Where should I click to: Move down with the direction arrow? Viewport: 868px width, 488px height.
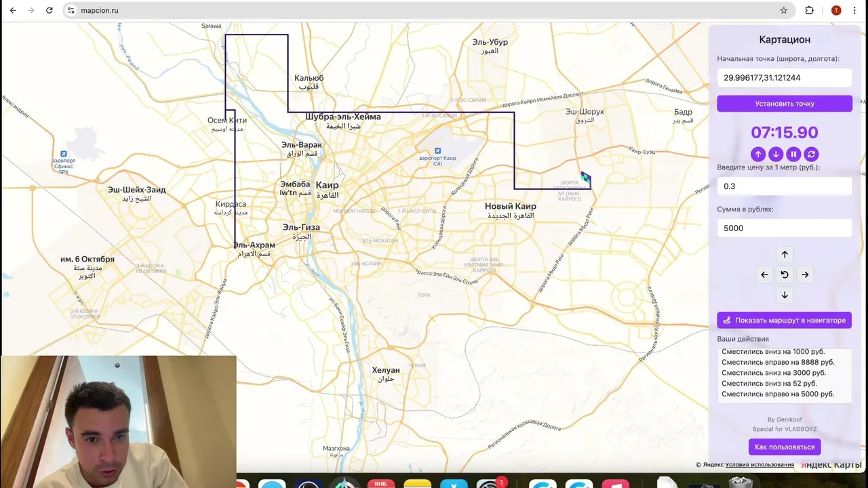click(x=785, y=295)
